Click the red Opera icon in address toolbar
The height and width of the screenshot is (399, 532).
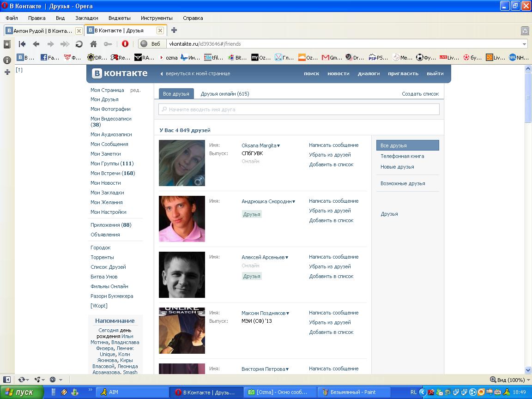(x=125, y=44)
